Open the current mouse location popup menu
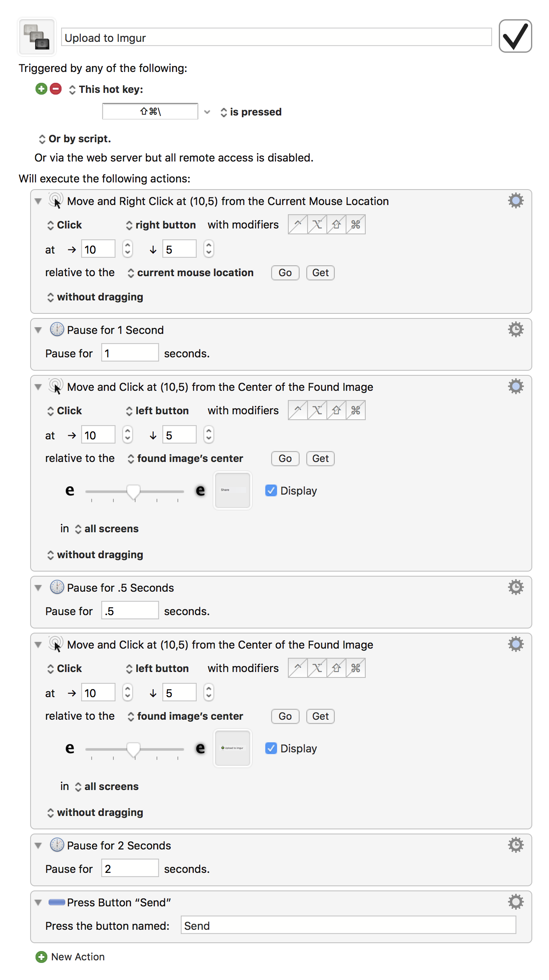Viewport: 549px width, 980px height. pyautogui.click(x=190, y=273)
